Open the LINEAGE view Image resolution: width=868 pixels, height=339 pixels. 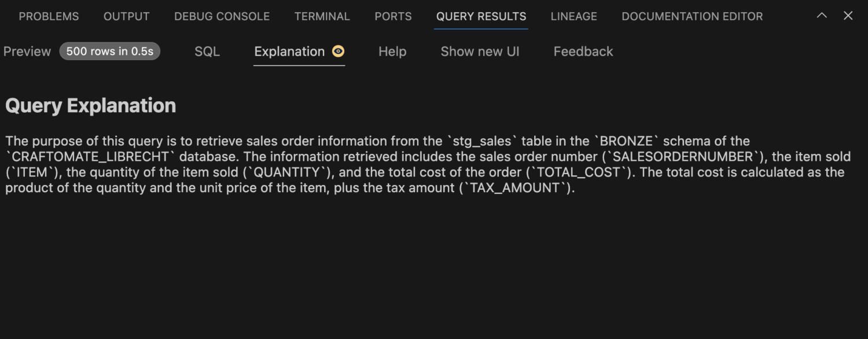tap(573, 16)
